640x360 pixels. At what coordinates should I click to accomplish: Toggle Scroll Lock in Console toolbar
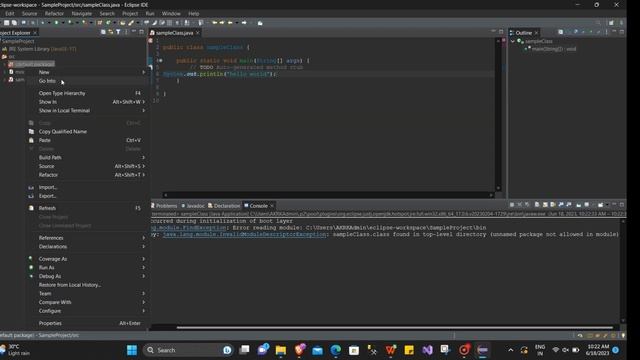tap(545, 205)
